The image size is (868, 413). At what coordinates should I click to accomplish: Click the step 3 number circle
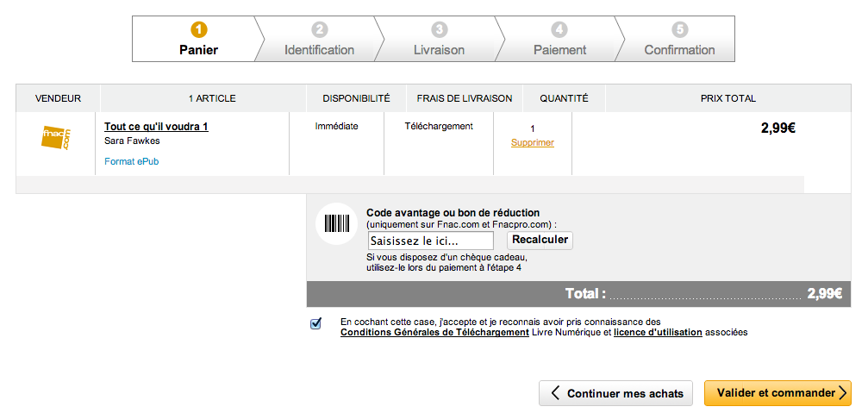click(440, 29)
